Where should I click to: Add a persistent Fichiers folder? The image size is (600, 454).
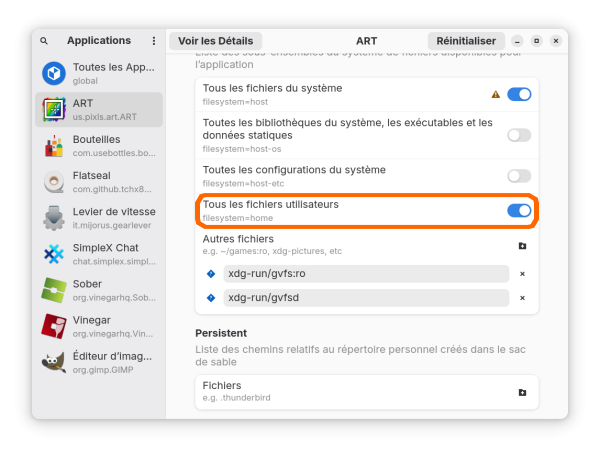pyautogui.click(x=522, y=392)
